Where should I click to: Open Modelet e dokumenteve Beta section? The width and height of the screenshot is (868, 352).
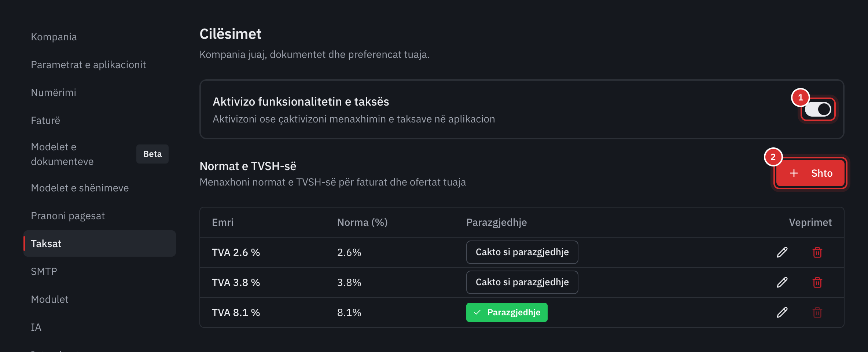pos(100,154)
